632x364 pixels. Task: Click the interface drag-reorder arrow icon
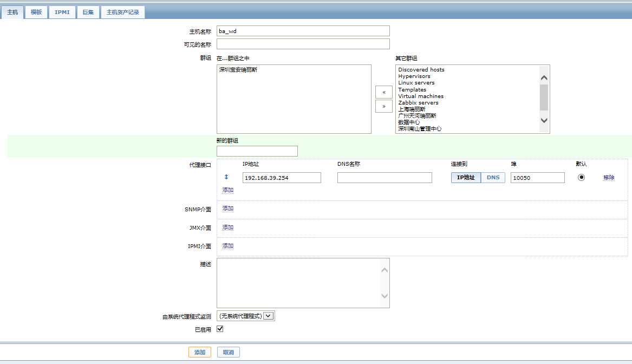pos(226,177)
